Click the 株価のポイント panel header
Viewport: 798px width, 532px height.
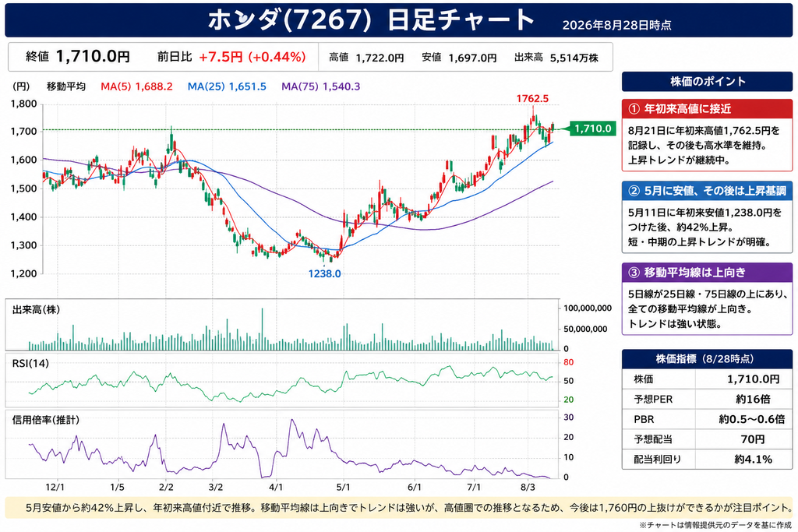click(x=707, y=81)
